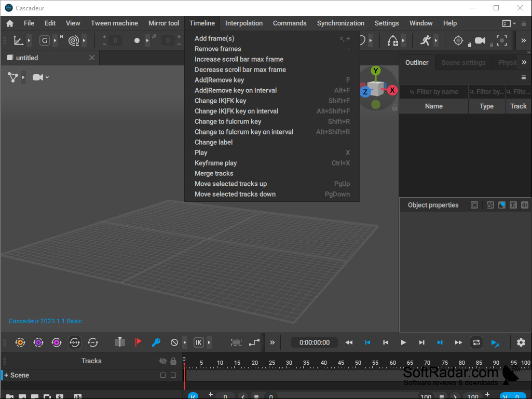Click the prohibited circle icon
532x399 pixels.
(x=174, y=342)
